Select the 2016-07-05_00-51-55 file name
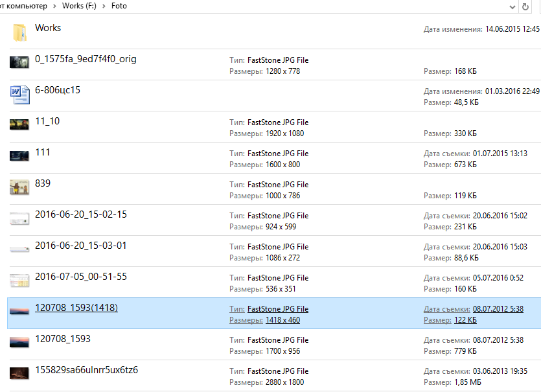The image size is (541, 392). (x=81, y=277)
